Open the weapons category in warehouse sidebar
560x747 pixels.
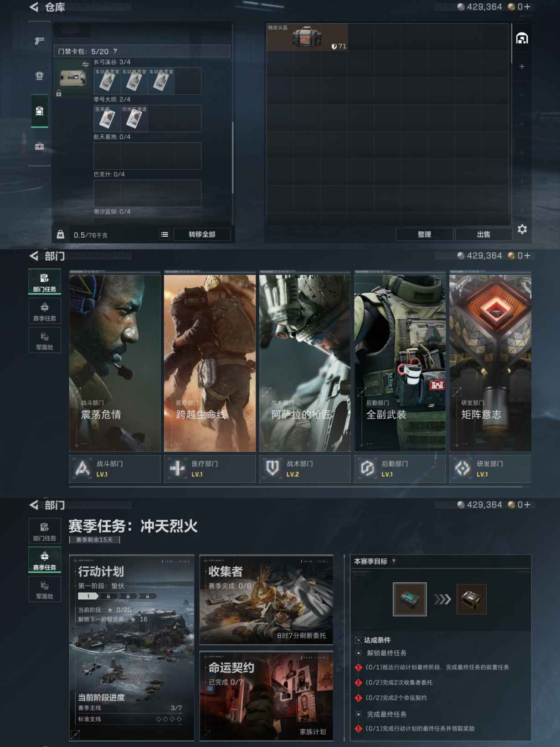pos(40,41)
